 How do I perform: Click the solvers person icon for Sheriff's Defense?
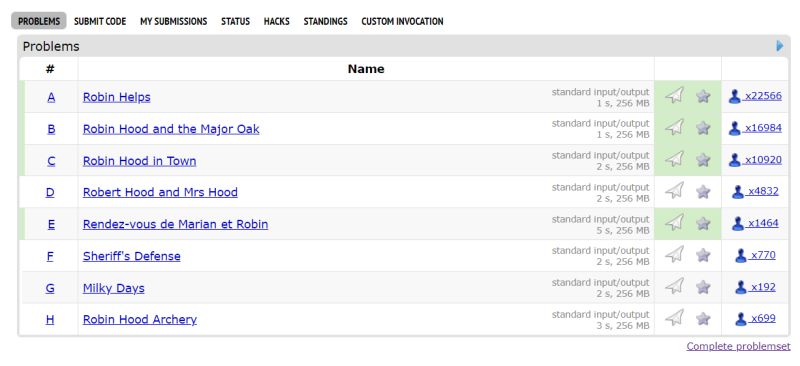click(x=741, y=255)
